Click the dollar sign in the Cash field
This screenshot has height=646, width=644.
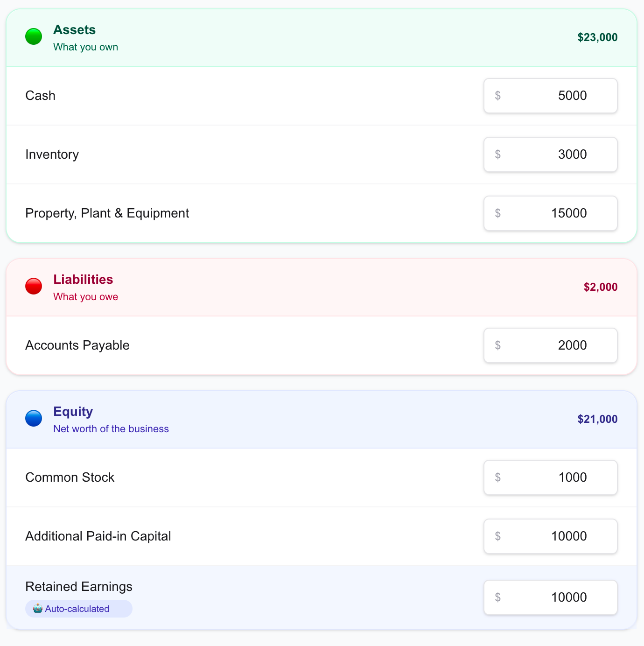(x=498, y=95)
